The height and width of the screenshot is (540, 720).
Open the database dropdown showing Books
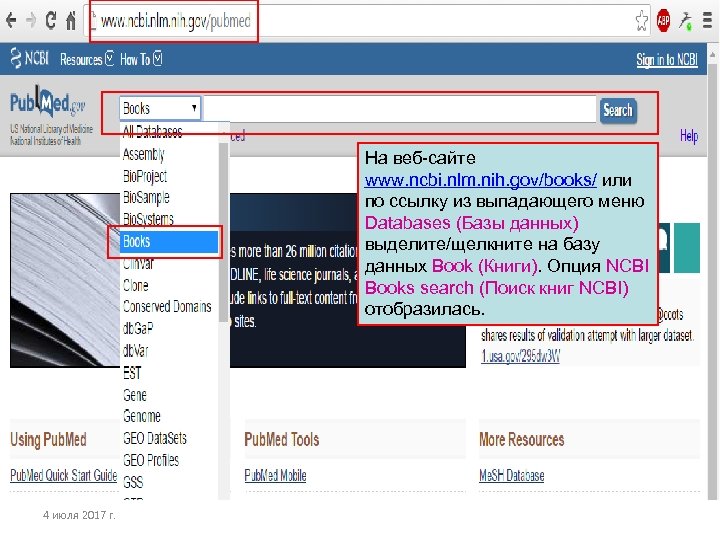tap(160, 108)
